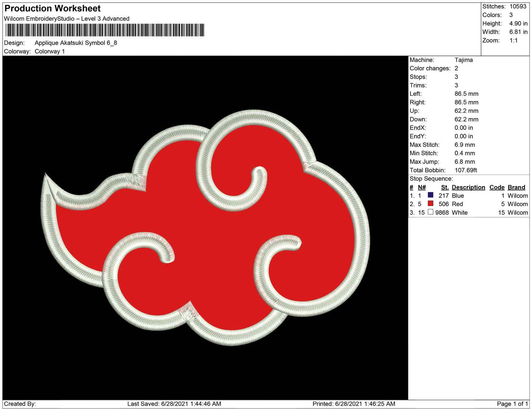Select the Min Stitch value "0.4 mm"
Screen dimensions: 532x409
465,153
